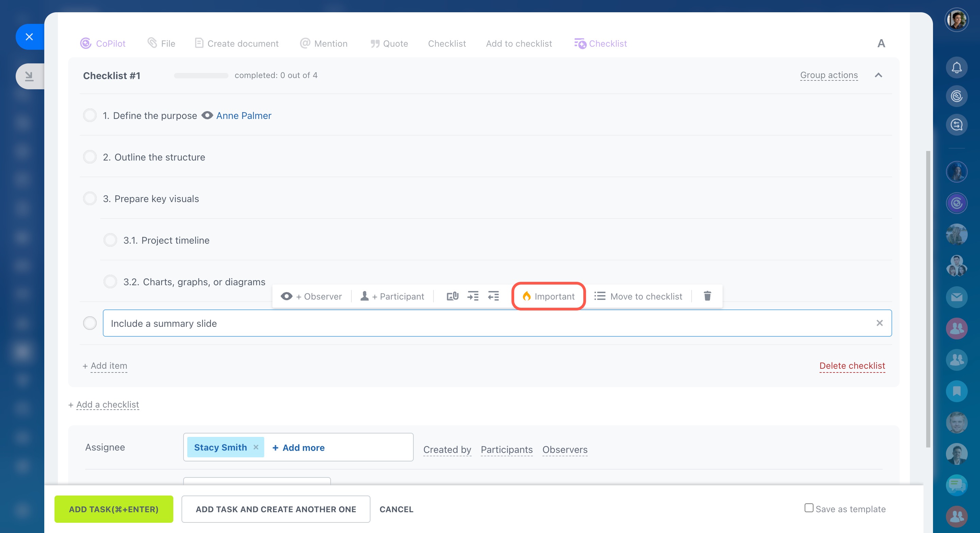
Task: Open the Group actions dropdown
Action: tap(828, 75)
